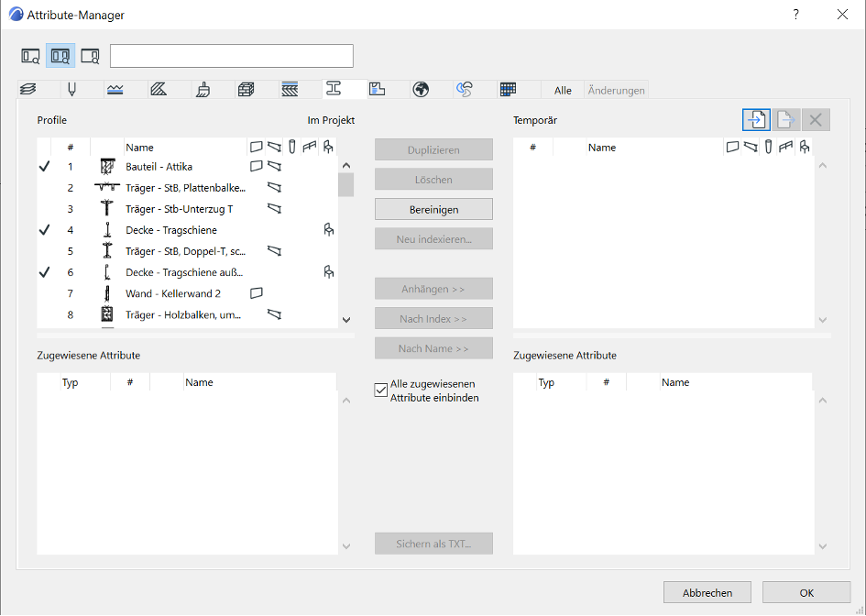Sort Profile list by object-use chair icon
The width and height of the screenshot is (866, 616).
(x=328, y=147)
